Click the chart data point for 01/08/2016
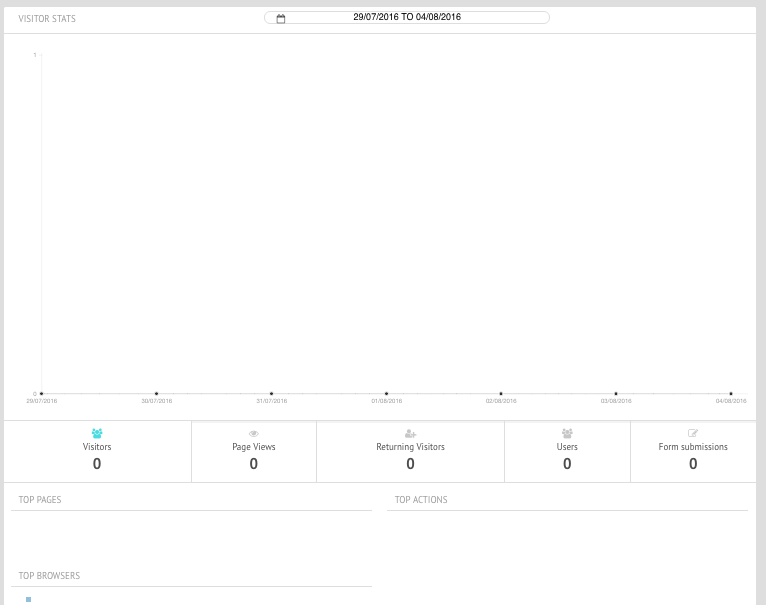Viewport: 766px width, 605px height. tap(386, 393)
